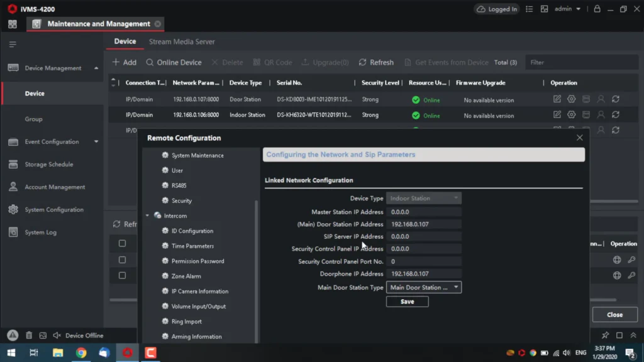This screenshot has height=362, width=644.
Task: Click the Filter search field
Action: (582, 62)
